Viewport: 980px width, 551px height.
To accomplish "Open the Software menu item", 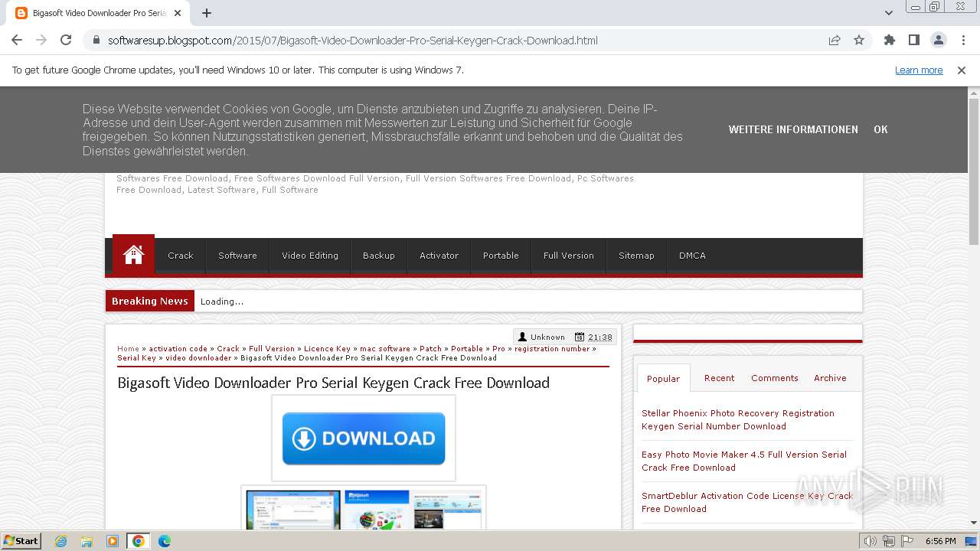I will (237, 256).
